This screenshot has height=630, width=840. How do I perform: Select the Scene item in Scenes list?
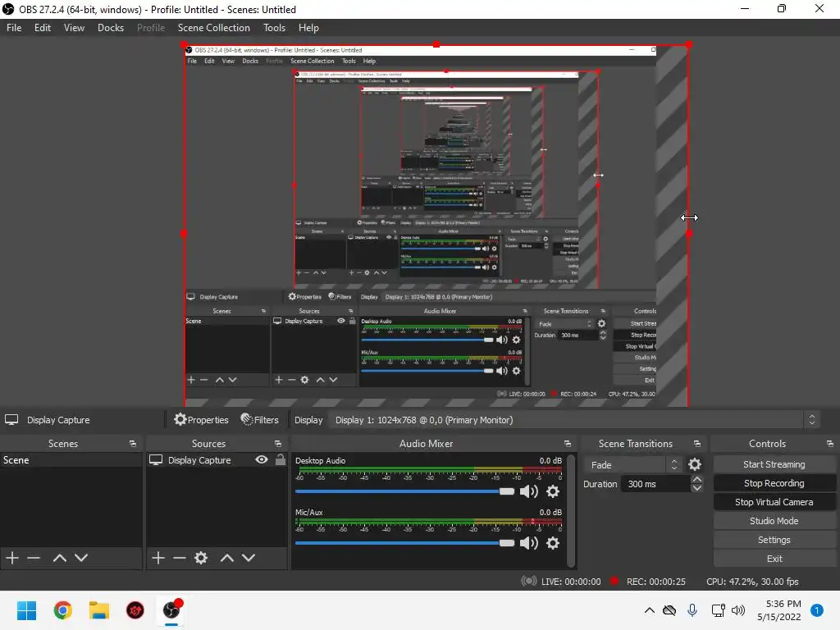[x=71, y=460]
